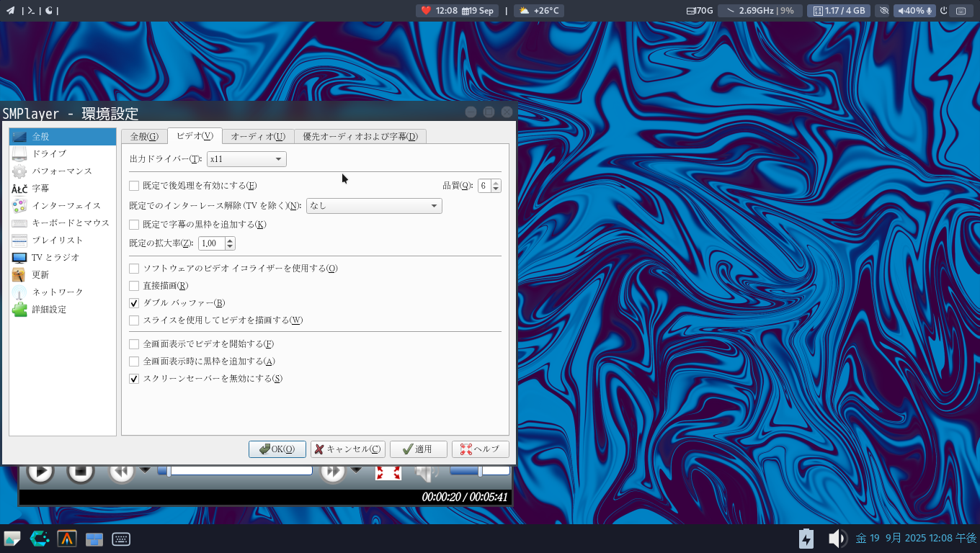Viewport: 980px width, 553px height.
Task: Select 全般 category in the sidebar
Action: 63,136
